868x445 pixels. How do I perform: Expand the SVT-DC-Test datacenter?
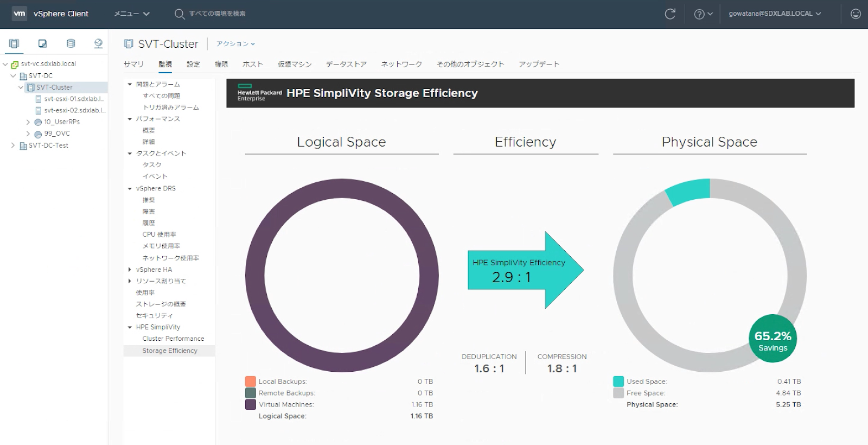(x=13, y=145)
